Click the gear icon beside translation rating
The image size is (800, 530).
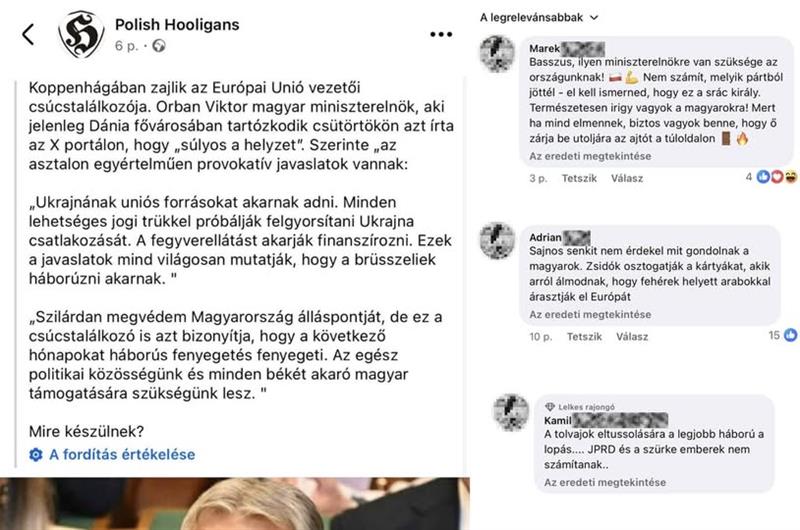(x=36, y=455)
